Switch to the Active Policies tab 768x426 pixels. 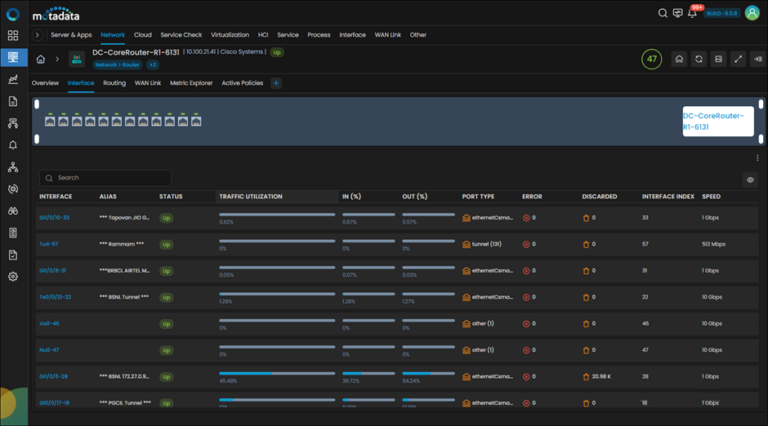click(242, 83)
